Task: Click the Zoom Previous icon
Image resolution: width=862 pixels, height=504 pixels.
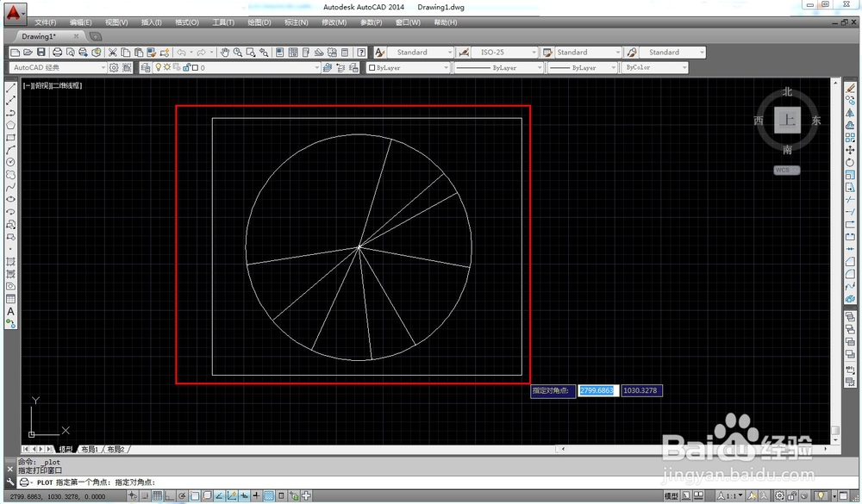Action: [264, 53]
